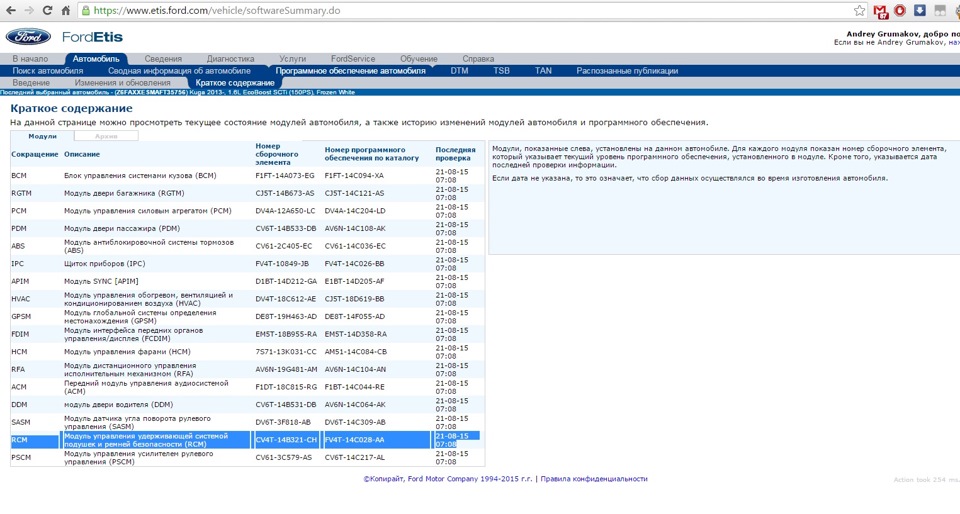Go to 'Поиск автомобиля' submenu
Screen dimensions: 960x514
click(48, 71)
